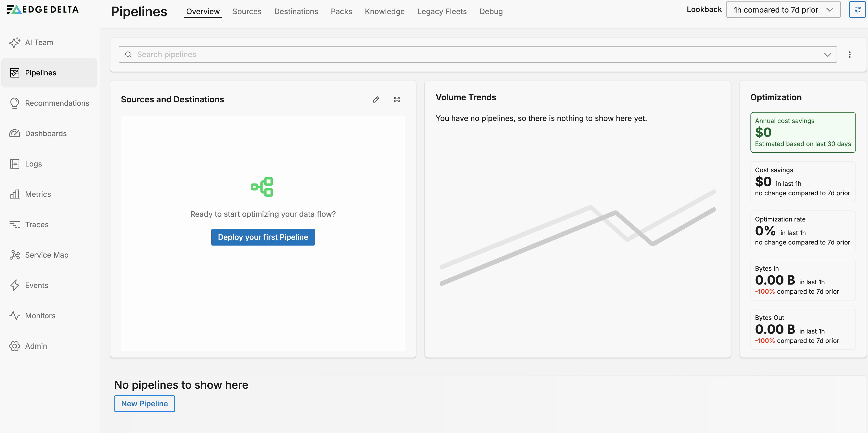Viewport: 868px width, 433px height.
Task: Open Admin settings in the sidebar
Action: pyautogui.click(x=36, y=346)
